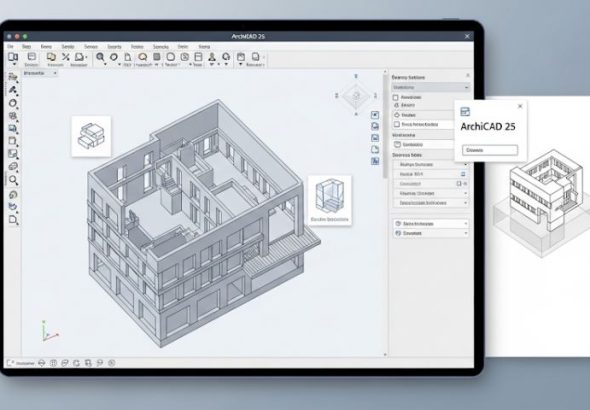Click the solid gray square icon in the top toolbar
This screenshot has width=590, height=410.
pos(157,57)
